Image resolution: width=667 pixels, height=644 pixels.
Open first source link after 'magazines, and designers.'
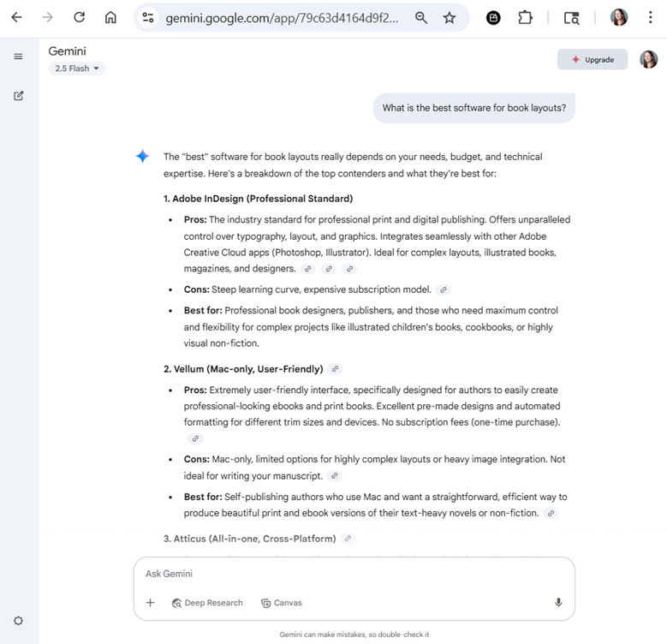307,269
